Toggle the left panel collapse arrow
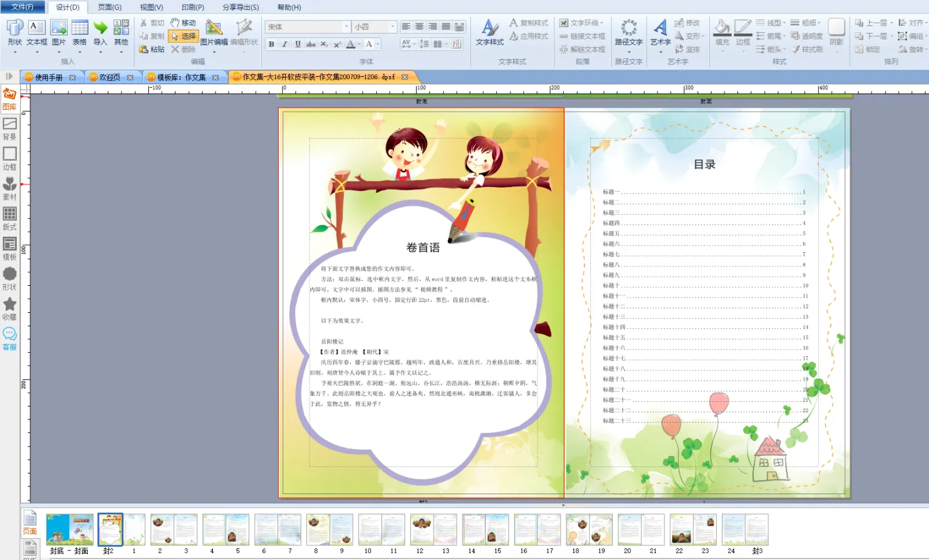The width and height of the screenshot is (929, 560). (10, 76)
